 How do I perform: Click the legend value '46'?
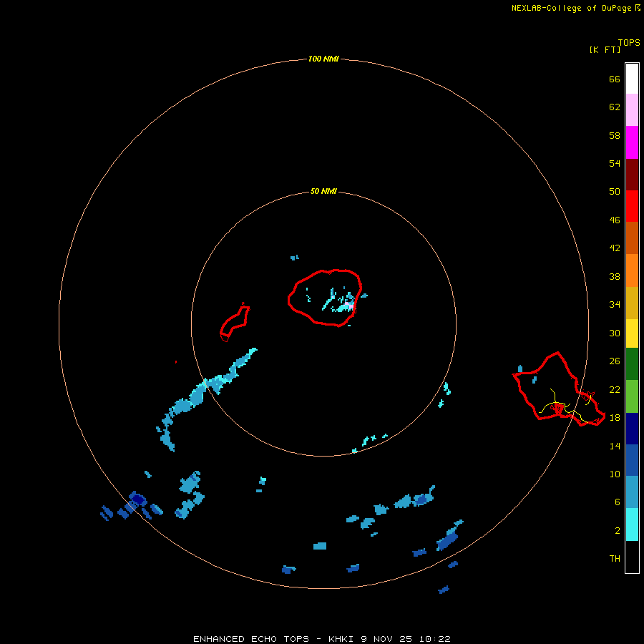coord(615,220)
